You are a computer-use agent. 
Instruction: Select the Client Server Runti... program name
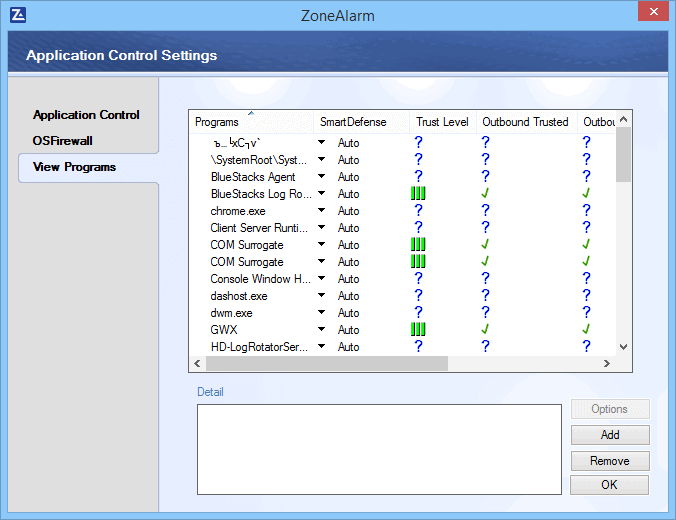(x=259, y=228)
